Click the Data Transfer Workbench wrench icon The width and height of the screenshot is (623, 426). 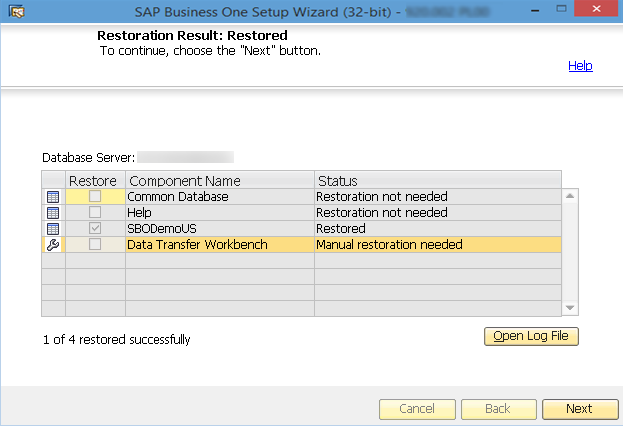(x=53, y=245)
